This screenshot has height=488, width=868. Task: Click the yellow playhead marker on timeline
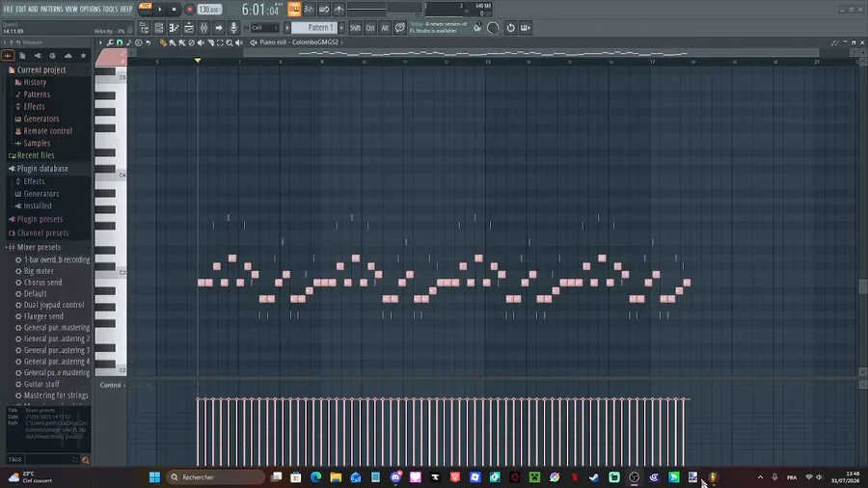pos(198,61)
